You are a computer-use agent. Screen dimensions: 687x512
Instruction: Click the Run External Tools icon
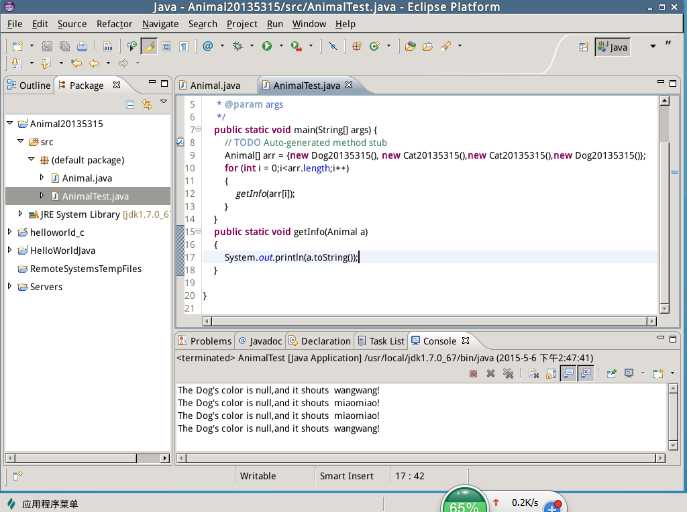[x=297, y=46]
